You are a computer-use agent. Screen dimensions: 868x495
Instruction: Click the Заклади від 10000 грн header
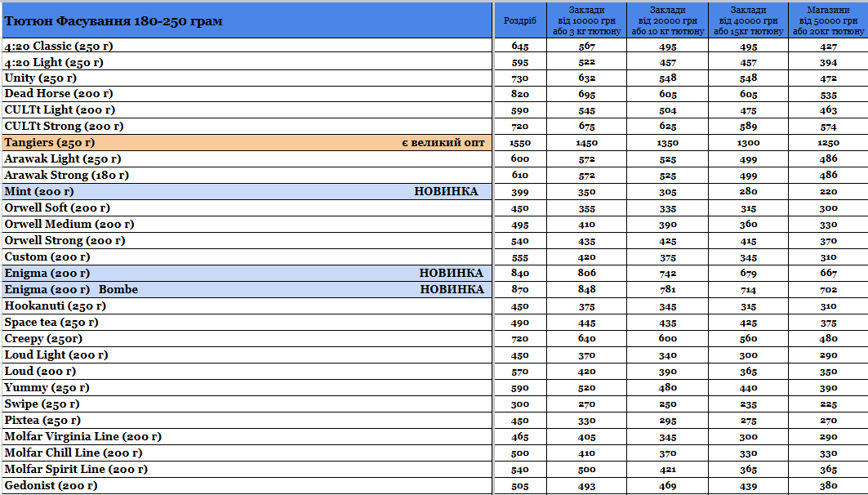586,20
